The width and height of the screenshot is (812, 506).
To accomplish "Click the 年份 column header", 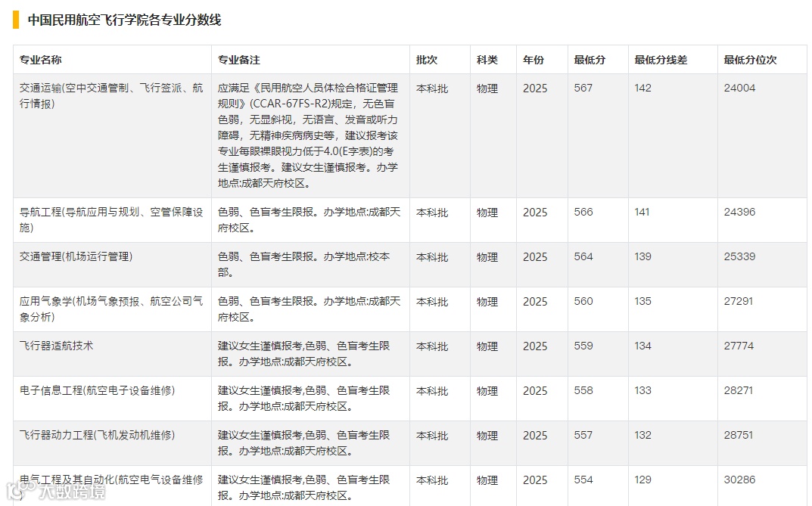I will [534, 60].
